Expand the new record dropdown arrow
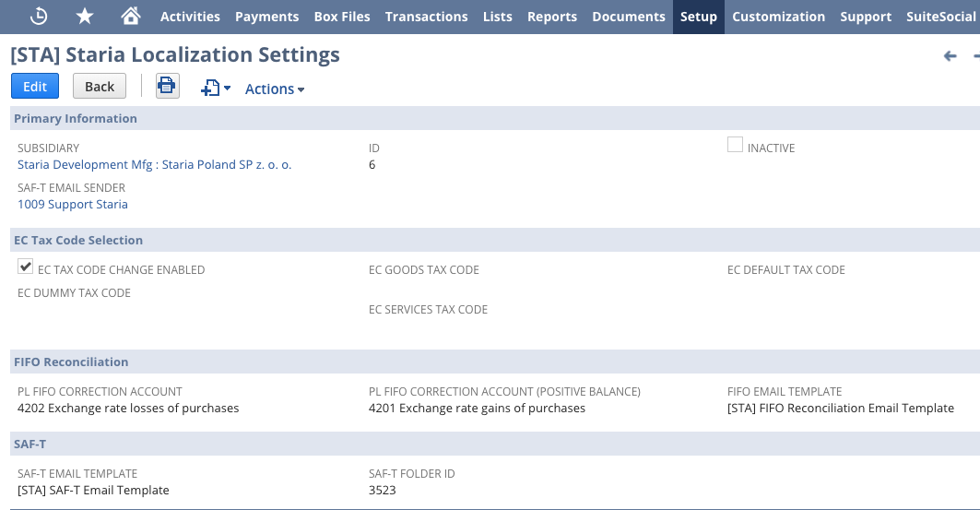This screenshot has height=510, width=980. [227, 89]
